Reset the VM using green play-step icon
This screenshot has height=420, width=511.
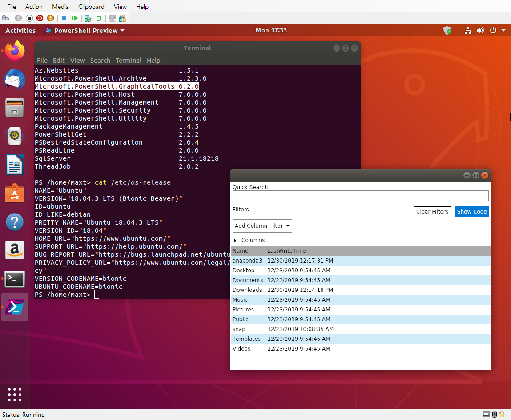75,18
